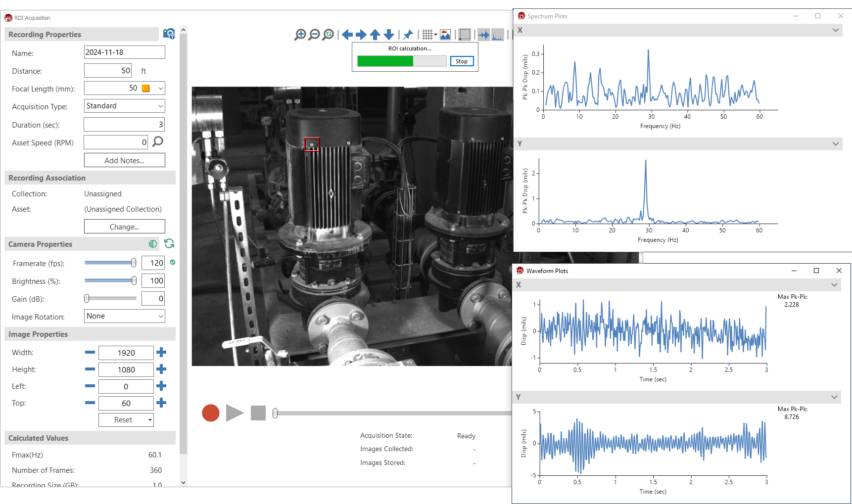This screenshot has width=852, height=504.
Task: Click the Brightness slider handle
Action: click(134, 281)
